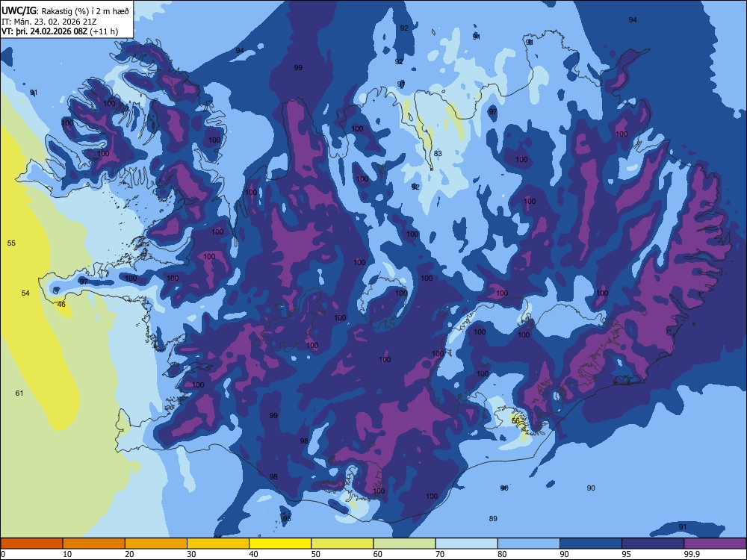Screen dimensions: 747x560
Task: Click the legend tick label 50
Action: (316, 554)
